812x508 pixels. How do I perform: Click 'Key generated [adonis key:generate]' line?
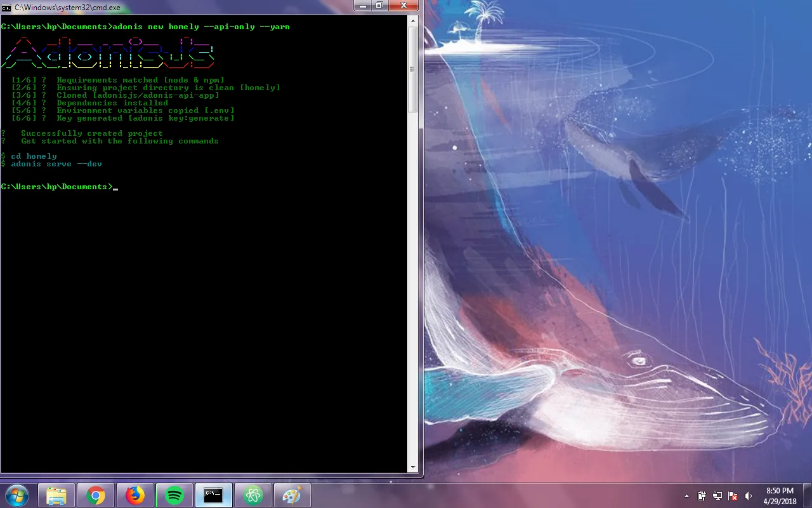[123, 118]
